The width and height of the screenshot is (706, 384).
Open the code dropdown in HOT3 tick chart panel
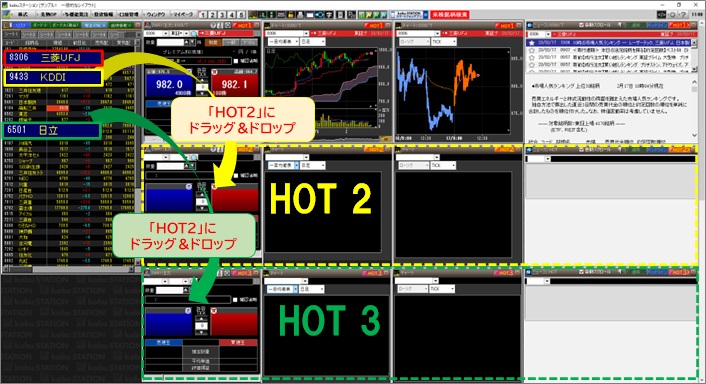(435, 281)
